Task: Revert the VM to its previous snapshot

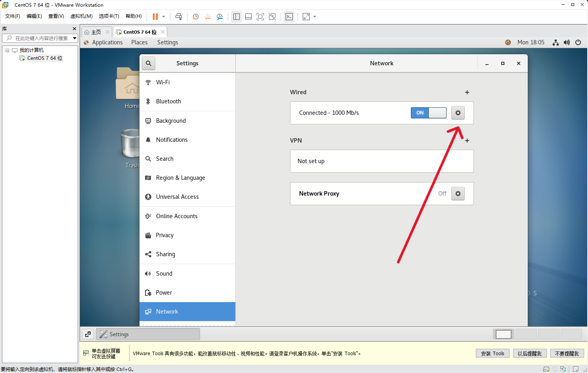Action: (x=208, y=17)
